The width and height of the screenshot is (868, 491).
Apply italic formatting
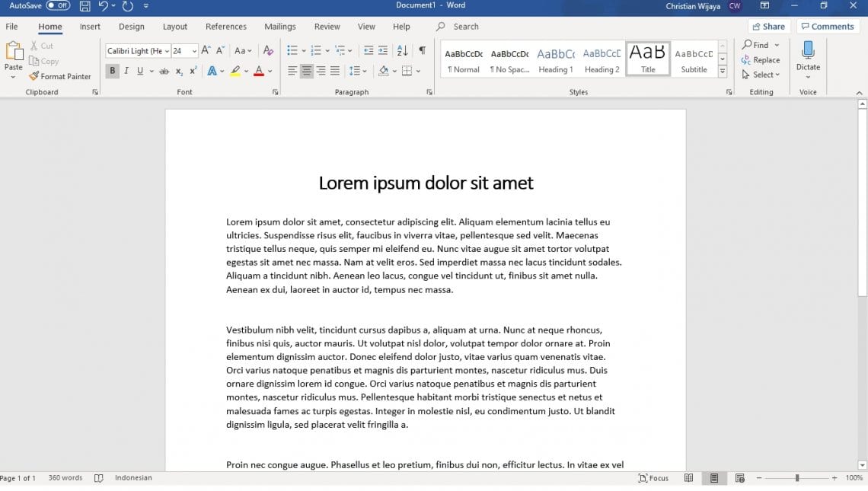126,70
